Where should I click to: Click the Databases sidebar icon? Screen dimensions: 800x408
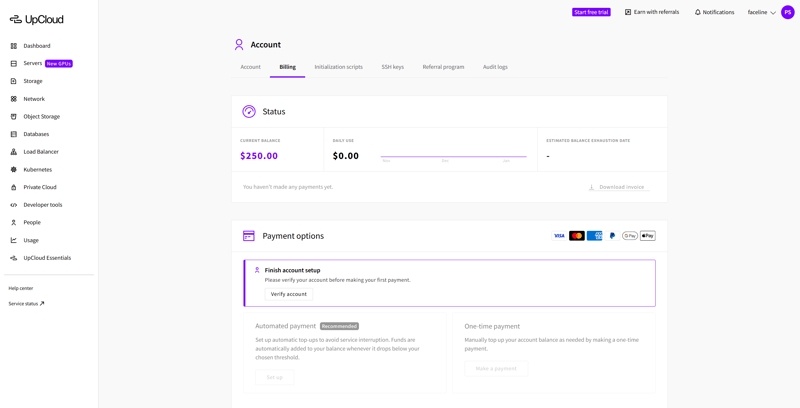coord(14,134)
